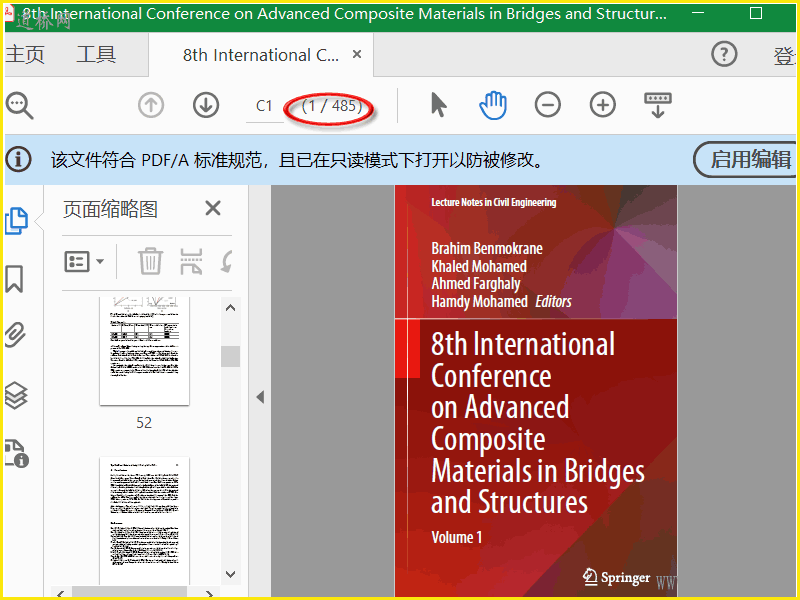The width and height of the screenshot is (800, 600).
Task: Click the page label 52 under thumbnail
Action: click(x=144, y=422)
